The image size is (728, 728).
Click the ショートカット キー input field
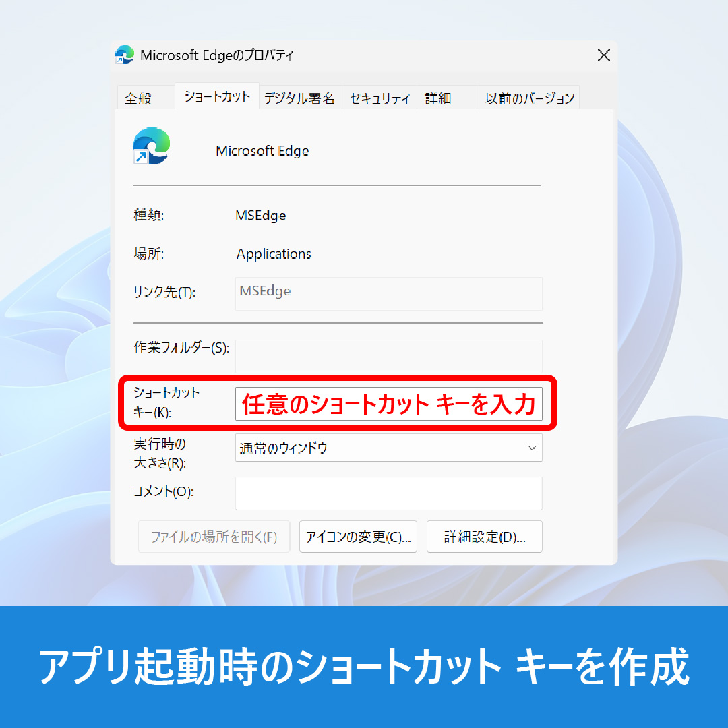[389, 404]
